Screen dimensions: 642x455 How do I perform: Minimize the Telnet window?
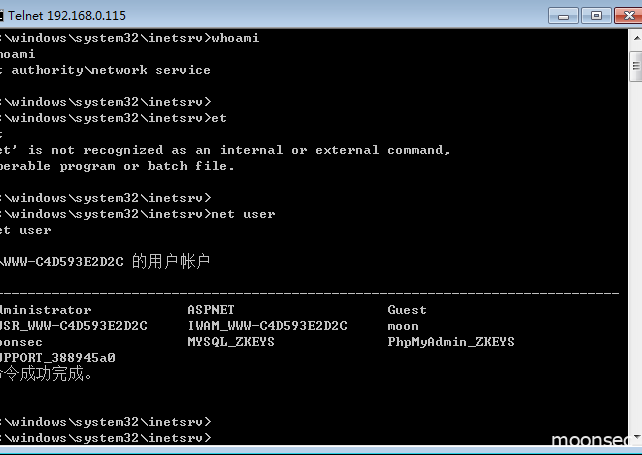[563, 16]
